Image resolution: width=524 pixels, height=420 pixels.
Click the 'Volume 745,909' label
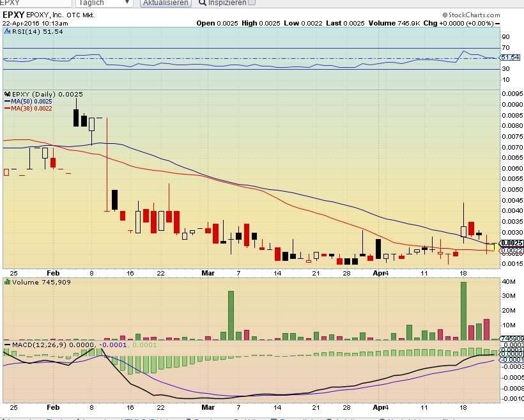(42, 282)
